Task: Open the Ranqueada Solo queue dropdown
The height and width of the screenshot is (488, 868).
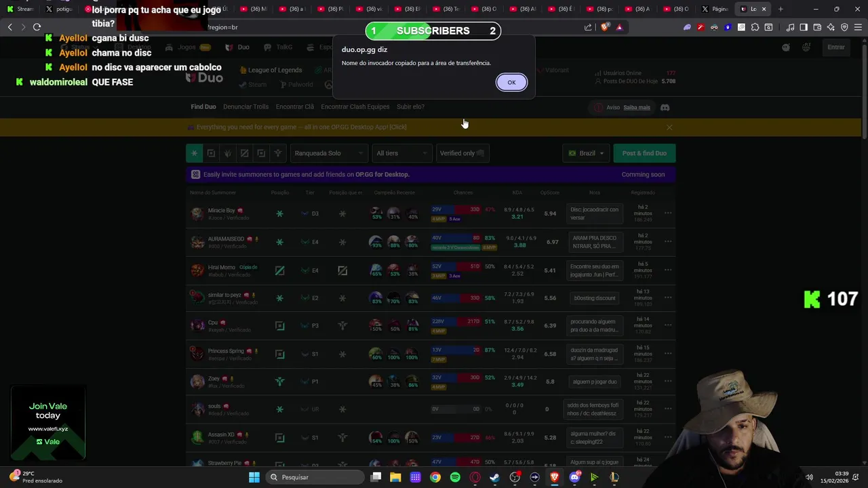Action: (x=328, y=153)
